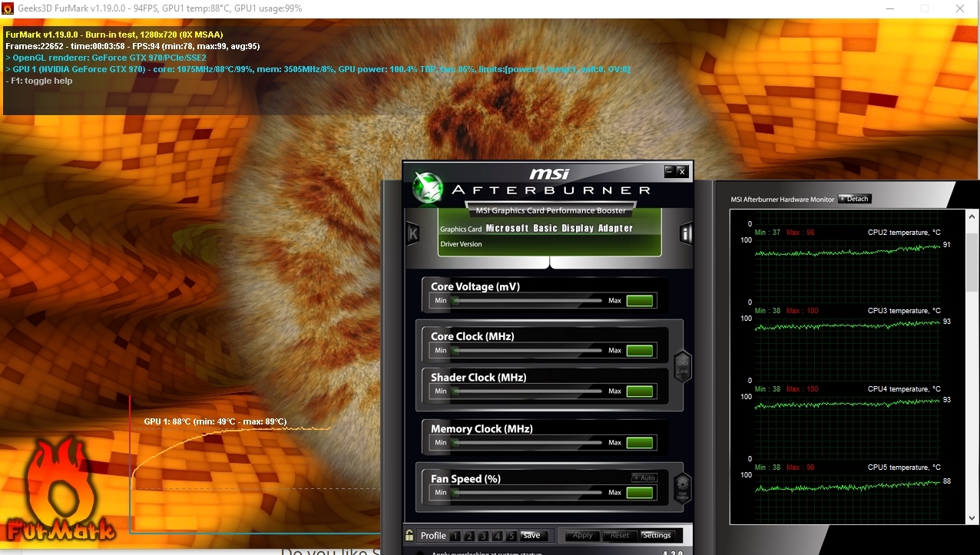Click 'Microsoft Basic Display Adapter' graphics card text
Image resolution: width=980 pixels, height=555 pixels.
click(559, 228)
